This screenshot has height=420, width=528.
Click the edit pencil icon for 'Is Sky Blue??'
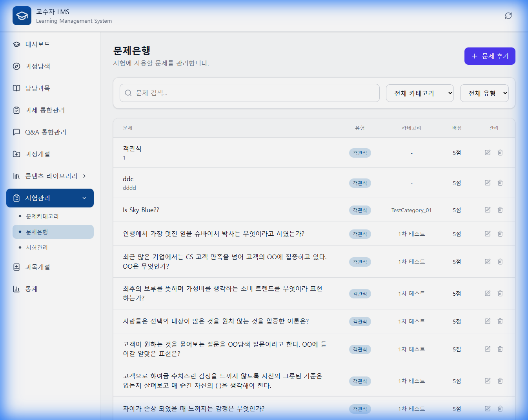tap(487, 210)
